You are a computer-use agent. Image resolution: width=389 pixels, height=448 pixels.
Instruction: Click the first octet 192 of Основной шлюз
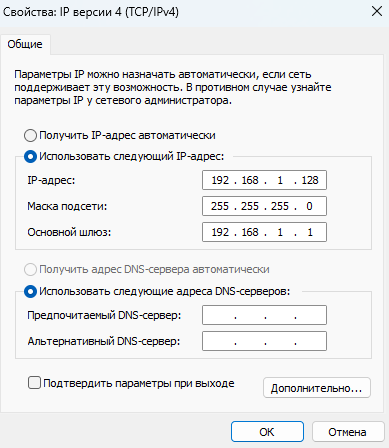pyautogui.click(x=220, y=232)
